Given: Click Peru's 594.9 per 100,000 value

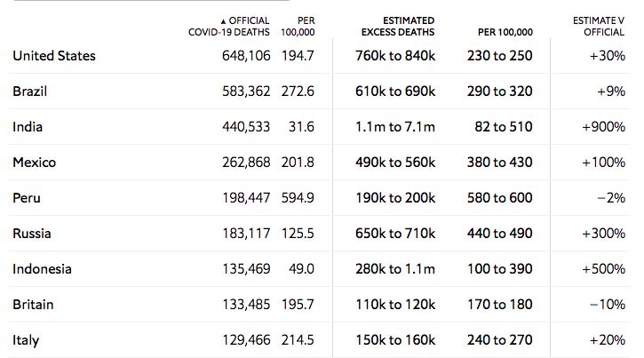Looking at the screenshot, I should point(298,198).
